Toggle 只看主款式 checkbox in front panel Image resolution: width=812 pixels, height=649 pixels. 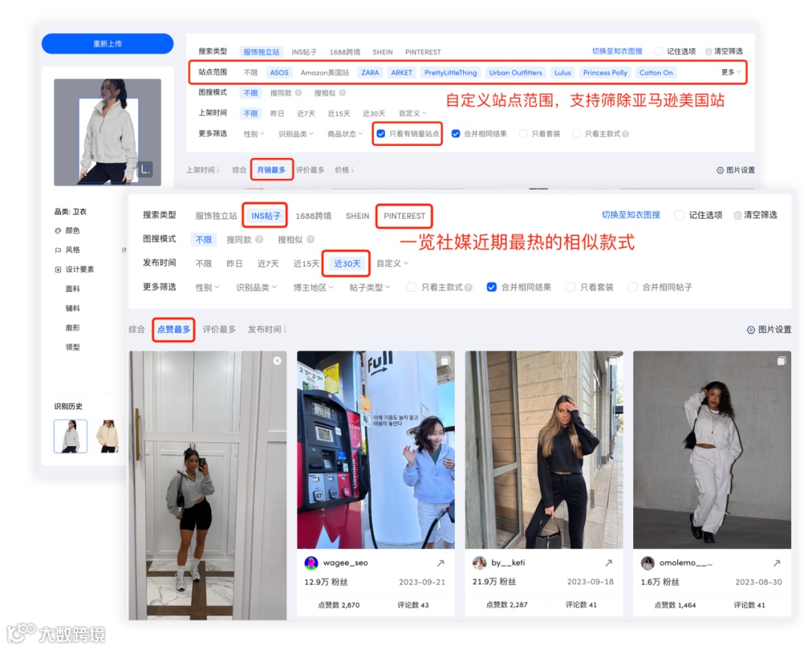(412, 287)
